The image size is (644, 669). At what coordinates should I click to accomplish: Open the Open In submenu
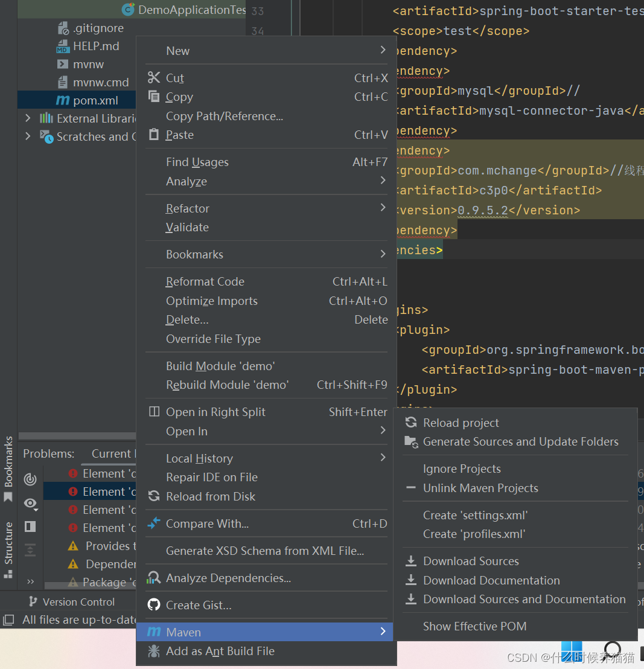coord(266,431)
